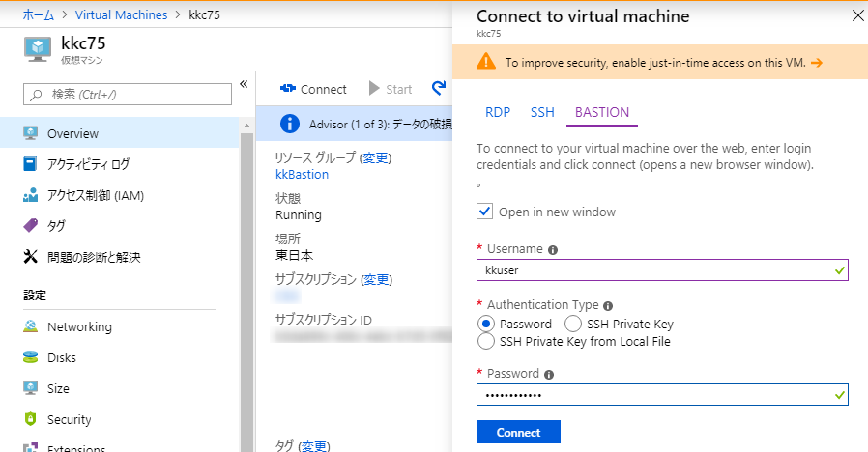The height and width of the screenshot is (452, 868).
Task: Select SSH Private Key from Local File
Action: 486,341
